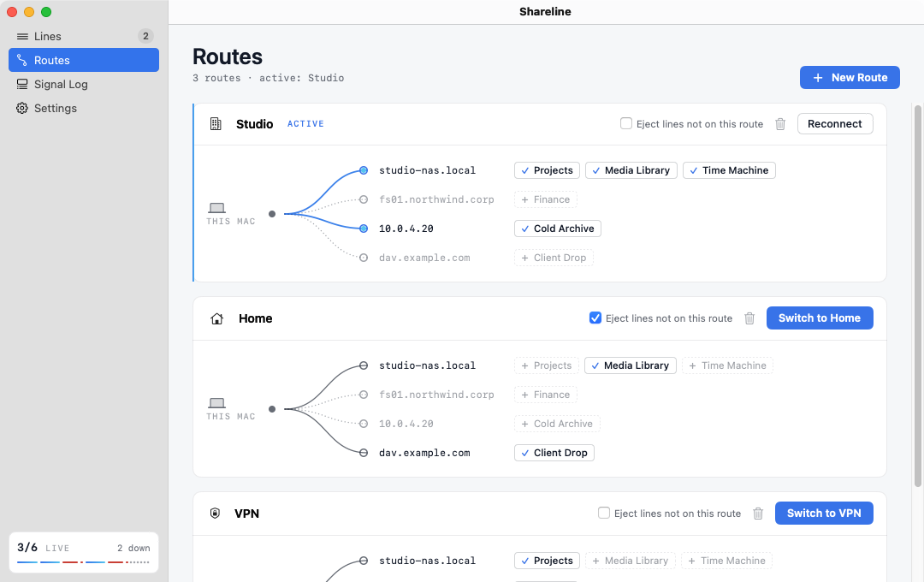This screenshot has width=924, height=582.
Task: Click the Lines count badge
Action: [145, 36]
